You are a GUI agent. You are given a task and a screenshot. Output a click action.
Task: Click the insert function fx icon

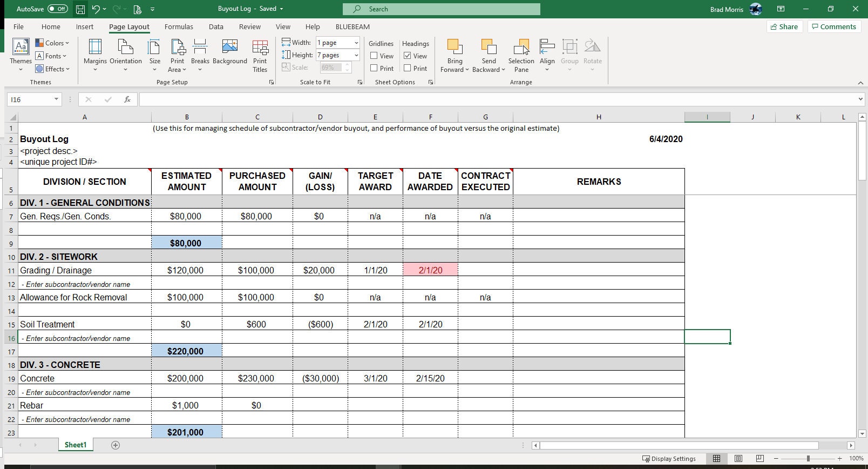127,99
